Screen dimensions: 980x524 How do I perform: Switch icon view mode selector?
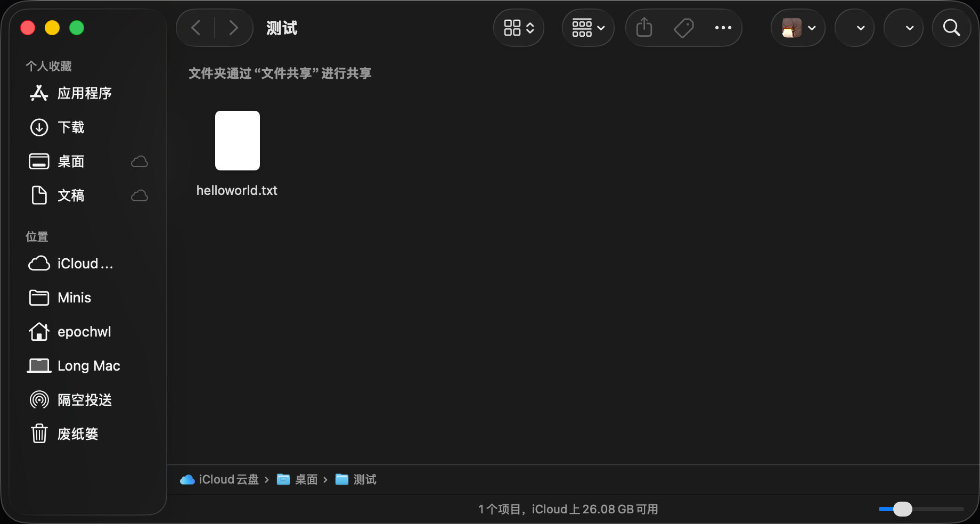coord(518,28)
